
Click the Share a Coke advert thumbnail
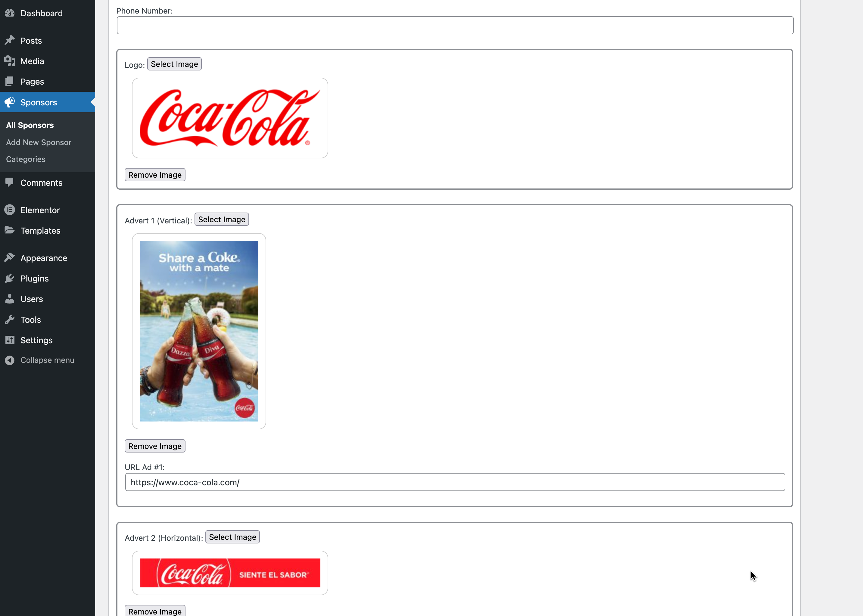(199, 331)
